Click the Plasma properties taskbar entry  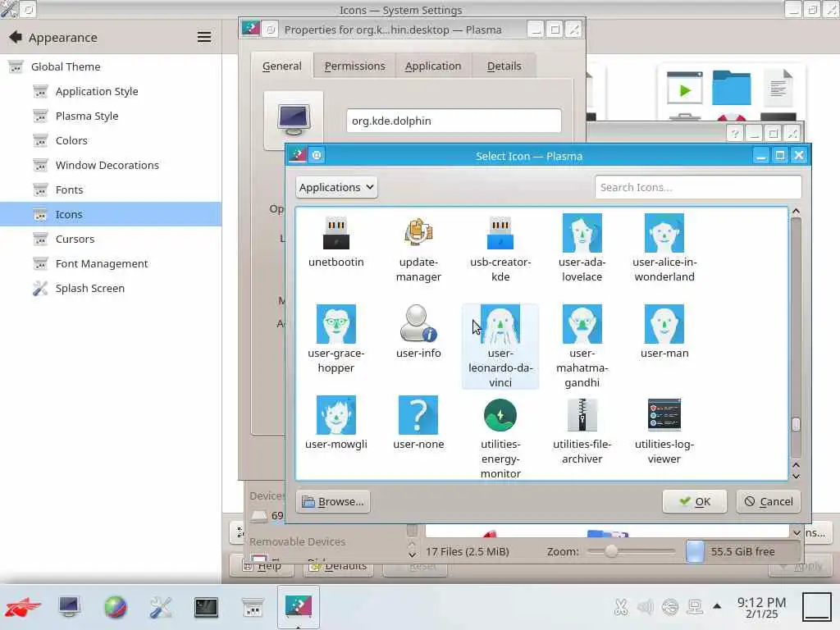pos(299,606)
